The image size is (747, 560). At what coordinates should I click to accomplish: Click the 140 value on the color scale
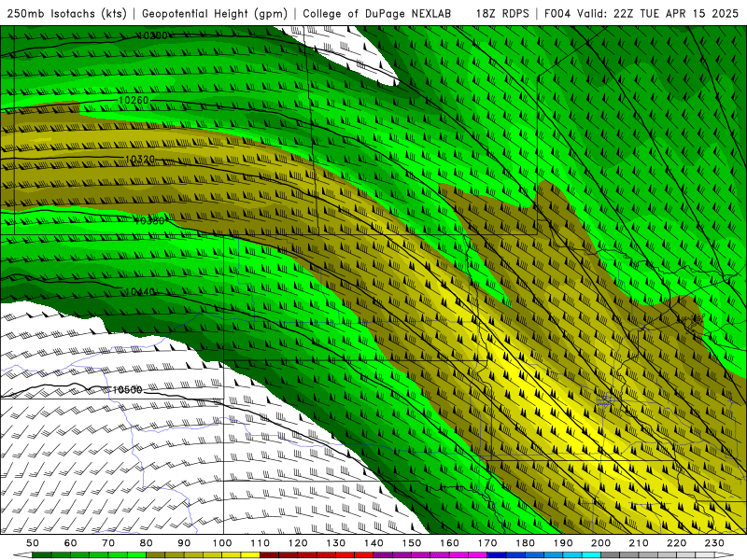374,543
